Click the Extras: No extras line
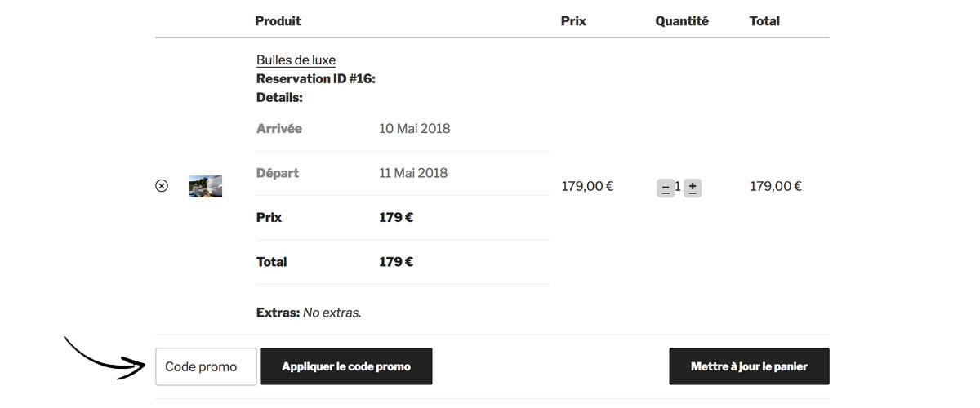Screen dimensions: 980x408 coord(309,313)
